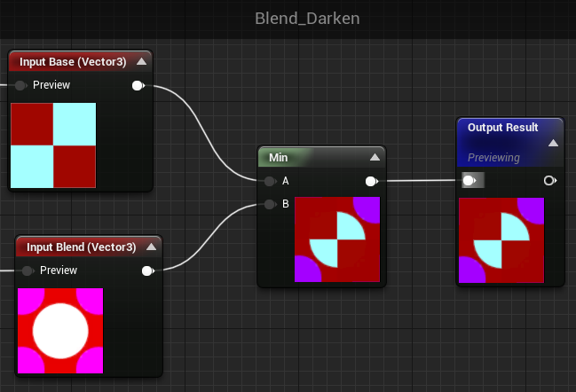Click the Input Blend node output pin
The width and height of the screenshot is (576, 392).
click(x=147, y=270)
